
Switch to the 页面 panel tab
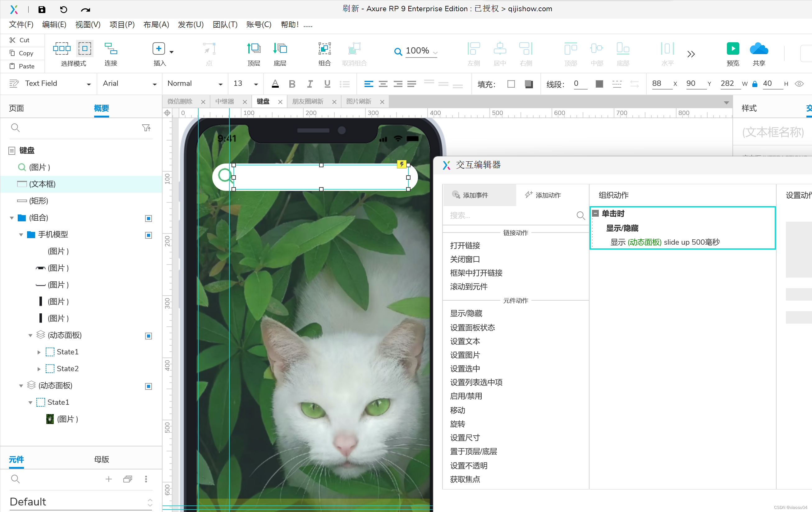(16, 108)
